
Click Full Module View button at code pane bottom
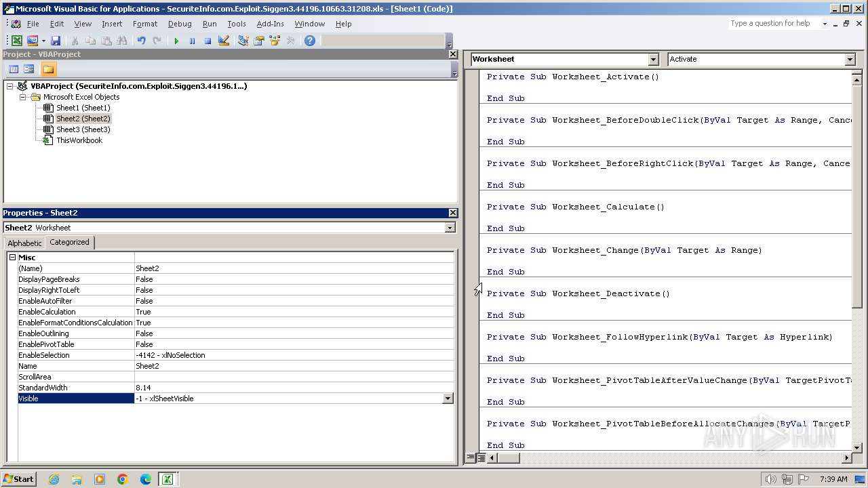pyautogui.click(x=481, y=458)
